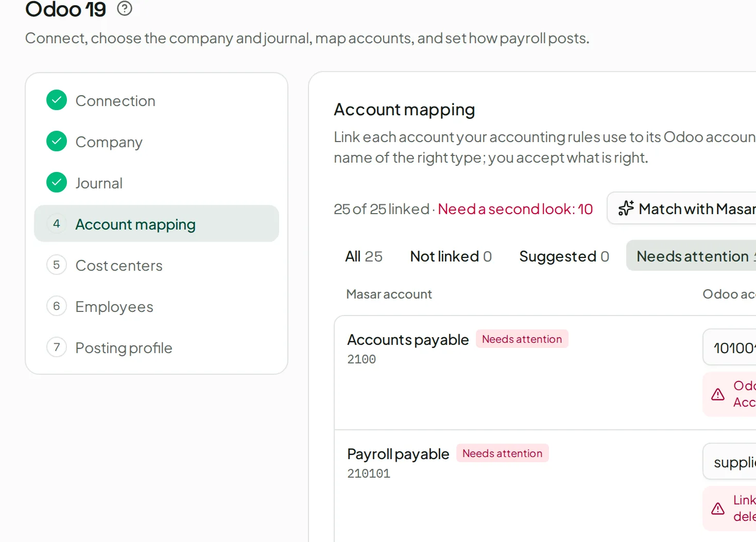Click the Payroll payable row title
Screen dimensions: 756x542
pos(398,454)
